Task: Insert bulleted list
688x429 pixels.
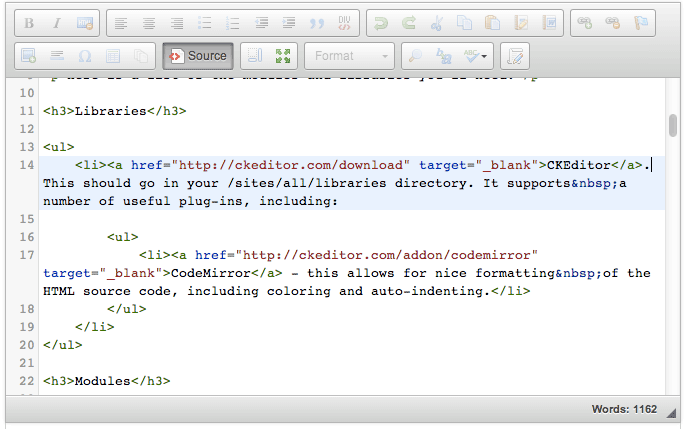Action: [x=204, y=23]
